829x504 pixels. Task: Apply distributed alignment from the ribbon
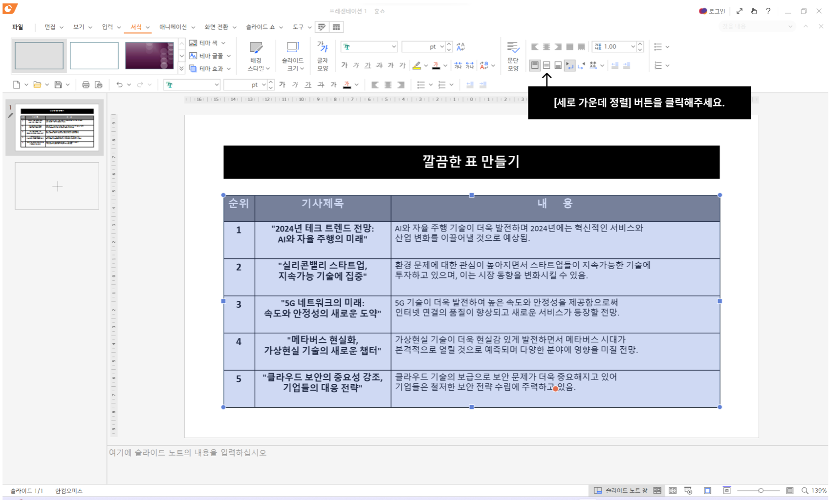(x=581, y=47)
